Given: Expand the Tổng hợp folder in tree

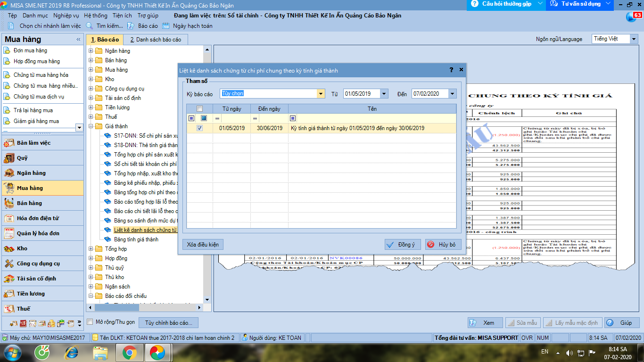Looking at the screenshot, I should click(x=91, y=249).
